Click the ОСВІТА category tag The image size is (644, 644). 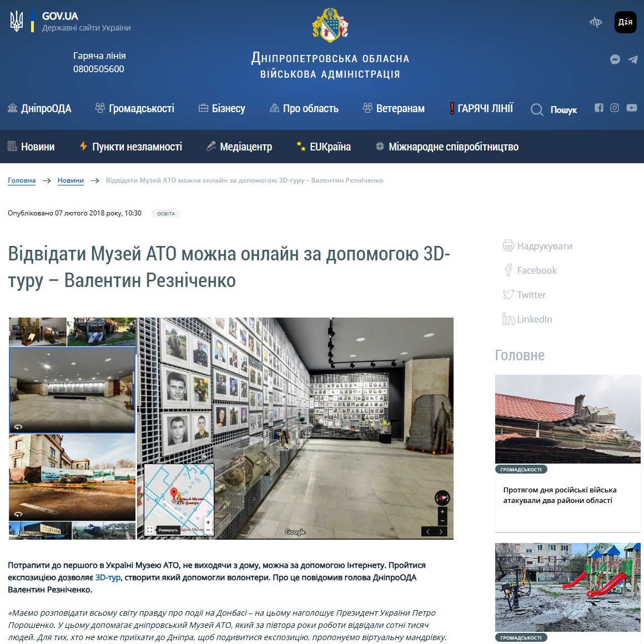[x=165, y=213]
